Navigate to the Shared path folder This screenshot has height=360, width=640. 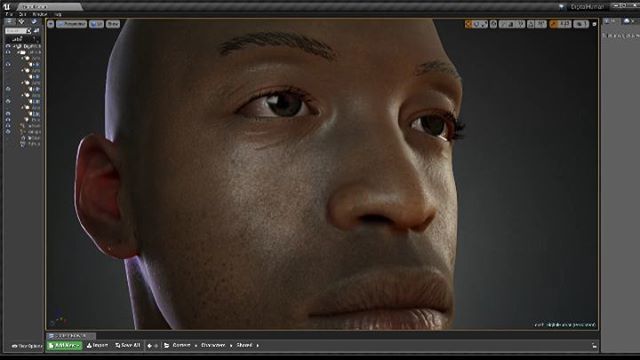pyautogui.click(x=244, y=345)
